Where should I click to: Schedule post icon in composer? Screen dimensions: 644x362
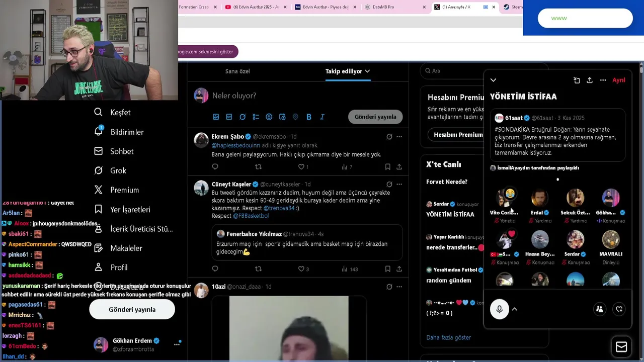[x=282, y=117]
